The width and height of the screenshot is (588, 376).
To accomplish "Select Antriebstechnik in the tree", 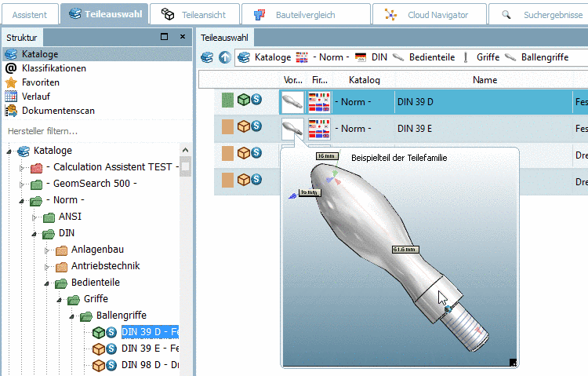I will [105, 266].
